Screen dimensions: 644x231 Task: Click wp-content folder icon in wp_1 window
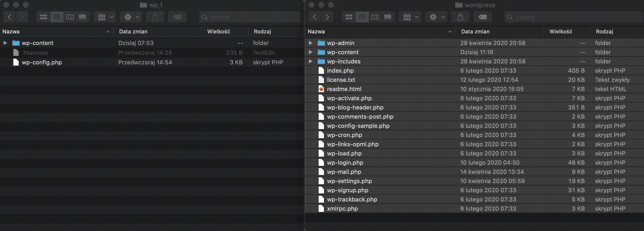[16, 43]
